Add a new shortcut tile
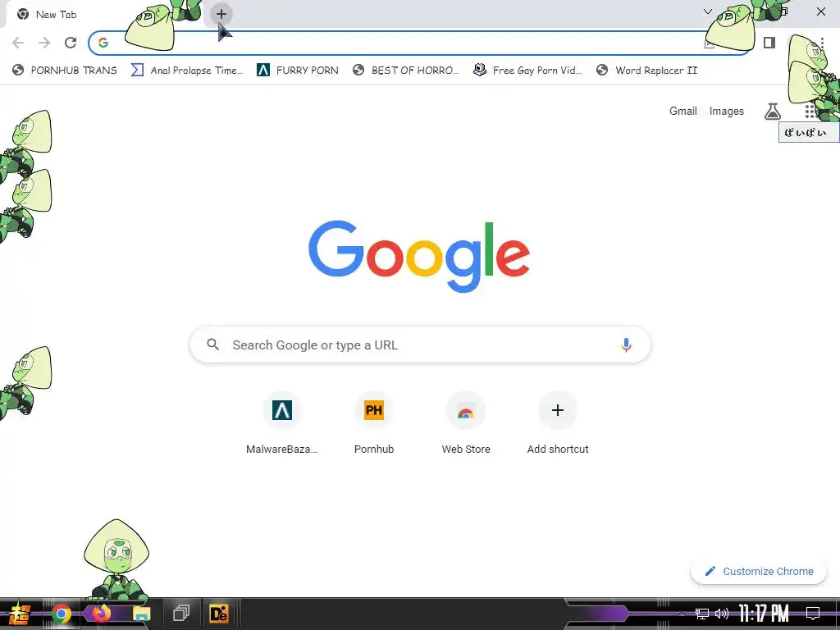The height and width of the screenshot is (630, 840). (558, 423)
